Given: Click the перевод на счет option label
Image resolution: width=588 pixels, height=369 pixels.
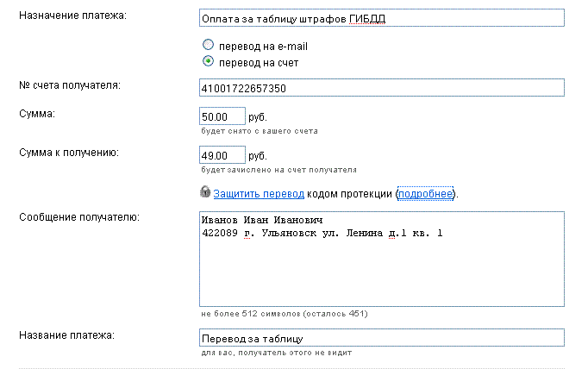Looking at the screenshot, I should pos(259,63).
